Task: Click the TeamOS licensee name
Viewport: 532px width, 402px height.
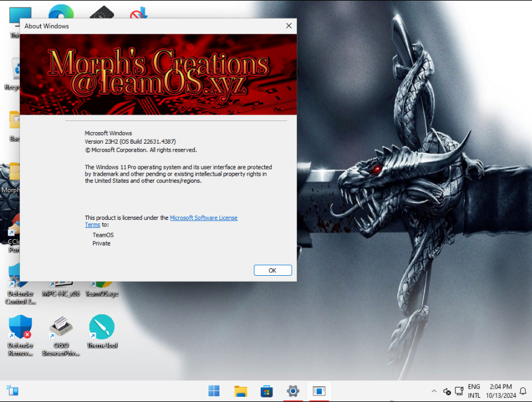Action: (103, 235)
